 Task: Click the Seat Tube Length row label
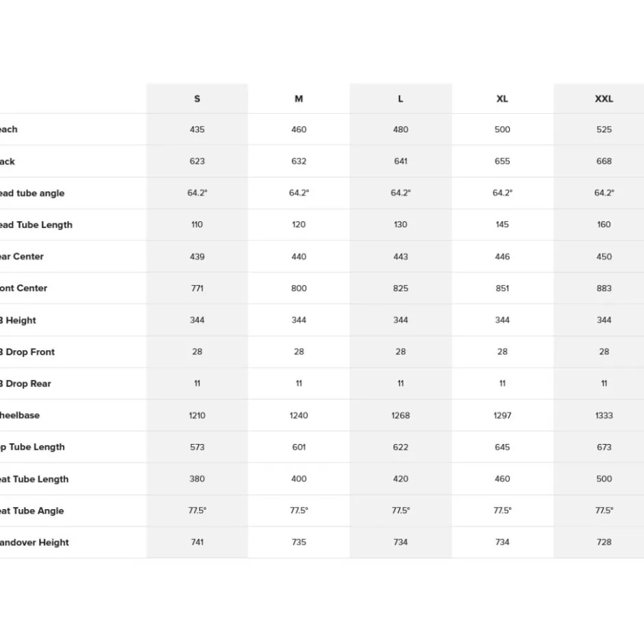click(x=34, y=479)
